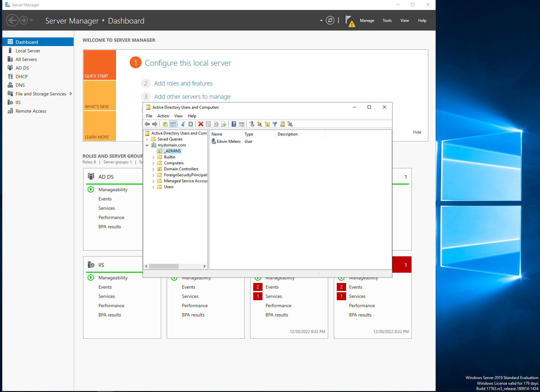Expand the Computers container

[153, 163]
